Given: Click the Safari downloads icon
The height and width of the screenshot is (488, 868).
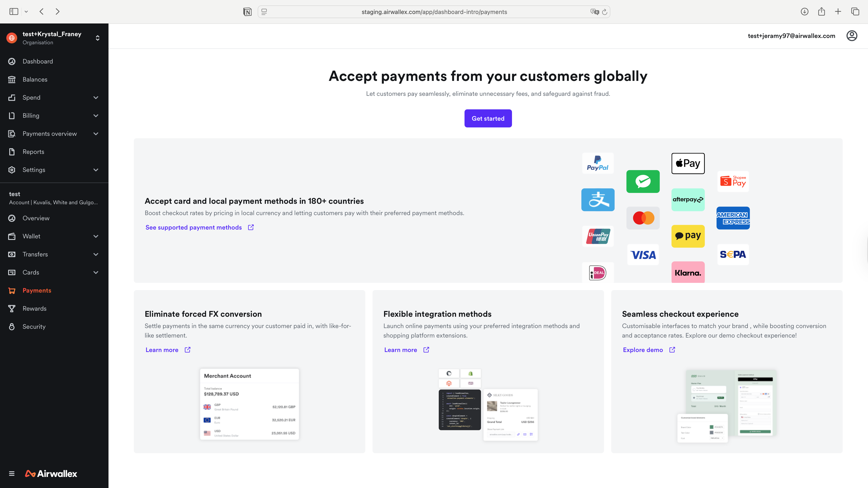Looking at the screenshot, I should 804,12.
